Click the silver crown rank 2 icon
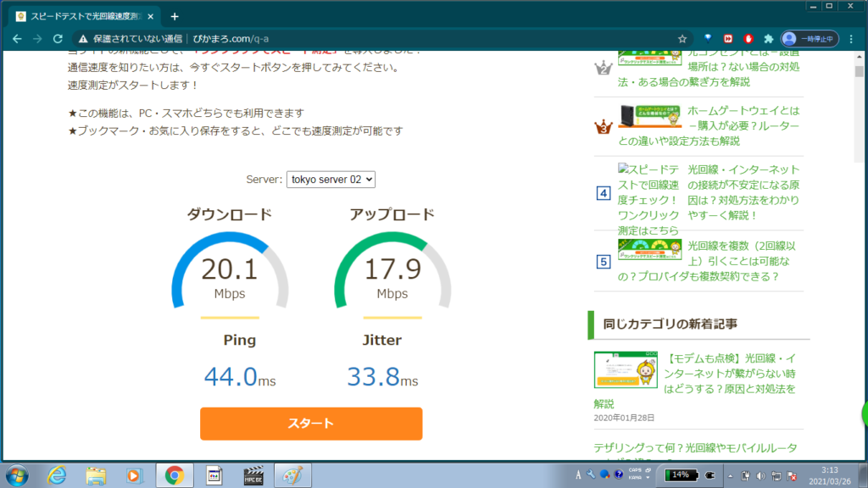868x488 pixels. pos(604,68)
